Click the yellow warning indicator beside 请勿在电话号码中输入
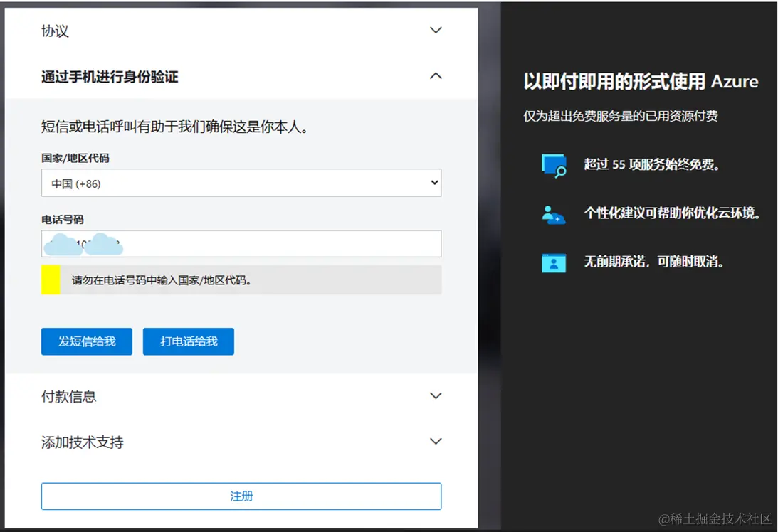778x532 pixels. 51,280
